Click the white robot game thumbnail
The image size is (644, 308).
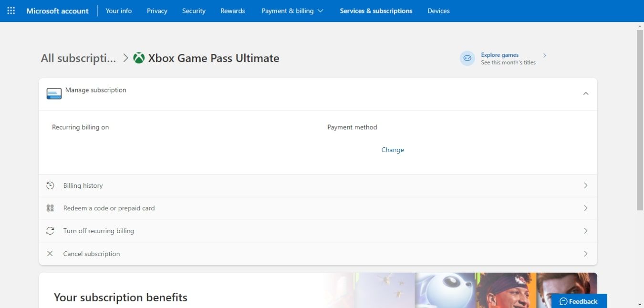click(446, 290)
